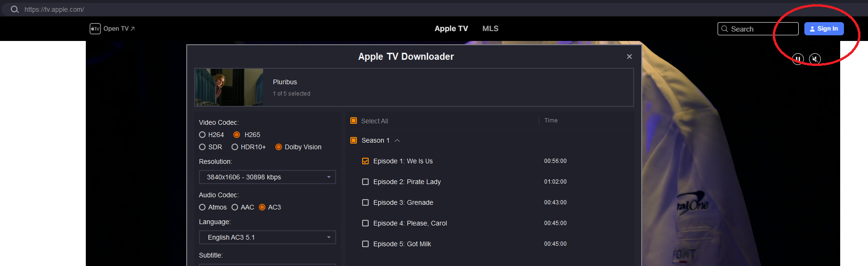
Task: Click the Apple TV Downloader title
Action: tap(406, 56)
